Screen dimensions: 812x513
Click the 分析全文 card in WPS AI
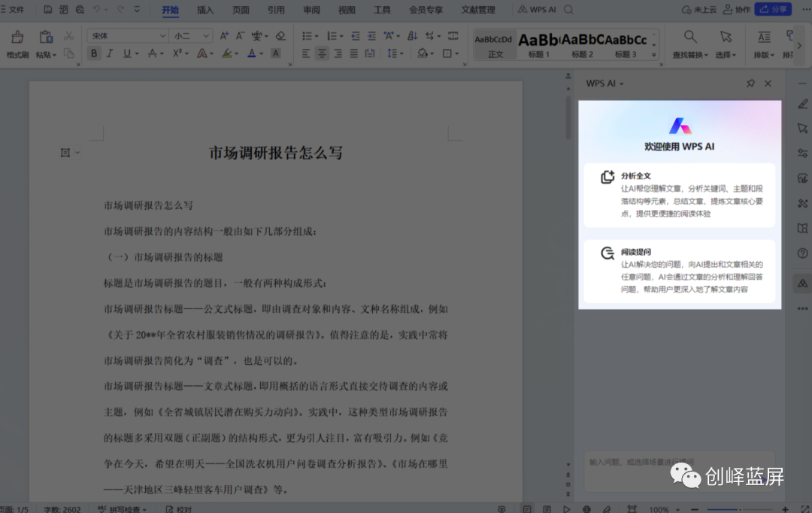click(x=680, y=195)
